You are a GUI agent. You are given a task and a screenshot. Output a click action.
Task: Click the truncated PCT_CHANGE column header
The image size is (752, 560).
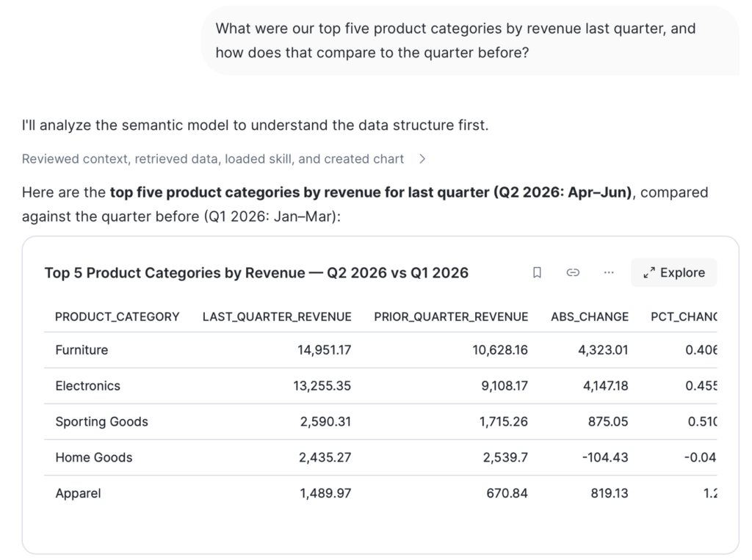pyautogui.click(x=684, y=316)
